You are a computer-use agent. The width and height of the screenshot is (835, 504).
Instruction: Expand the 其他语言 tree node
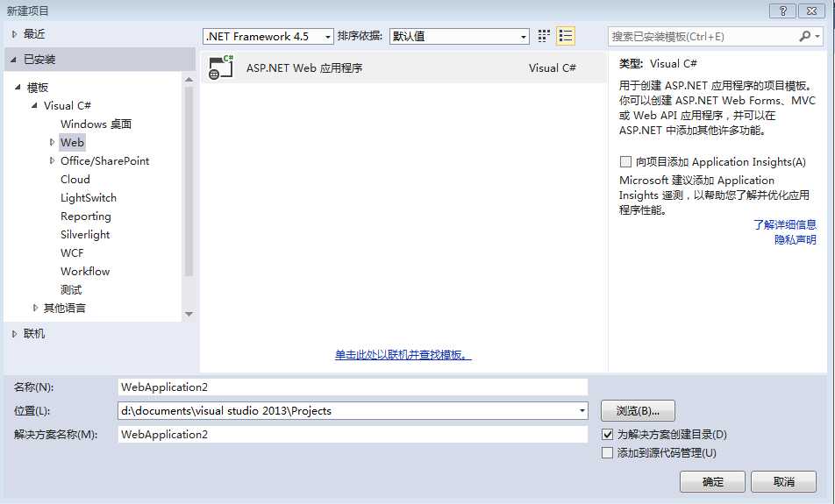point(35,308)
